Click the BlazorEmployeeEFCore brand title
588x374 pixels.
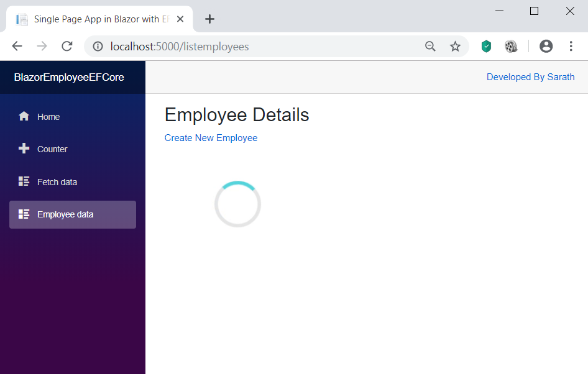point(69,77)
